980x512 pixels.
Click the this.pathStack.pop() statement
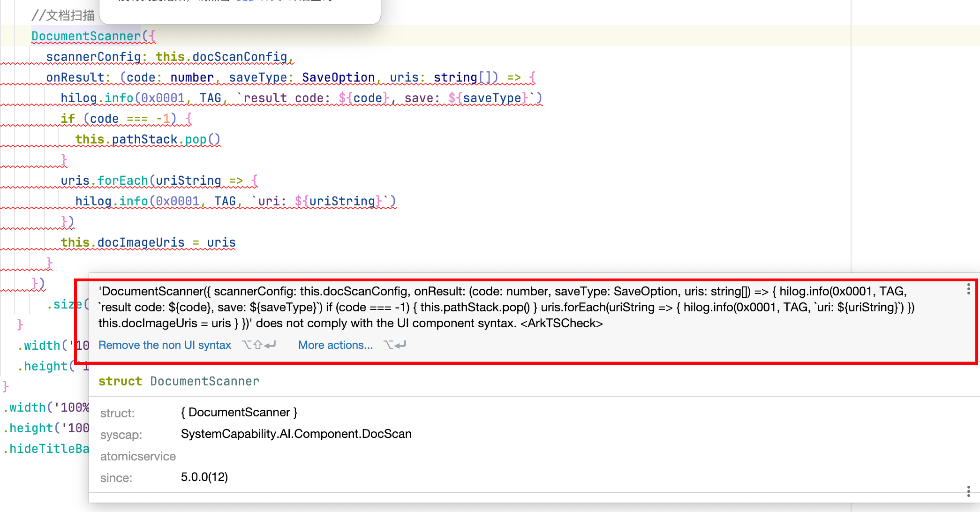[148, 139]
